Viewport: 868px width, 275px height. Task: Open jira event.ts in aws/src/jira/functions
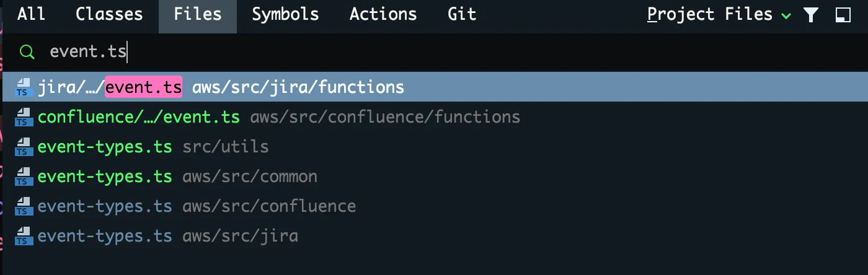point(434,87)
